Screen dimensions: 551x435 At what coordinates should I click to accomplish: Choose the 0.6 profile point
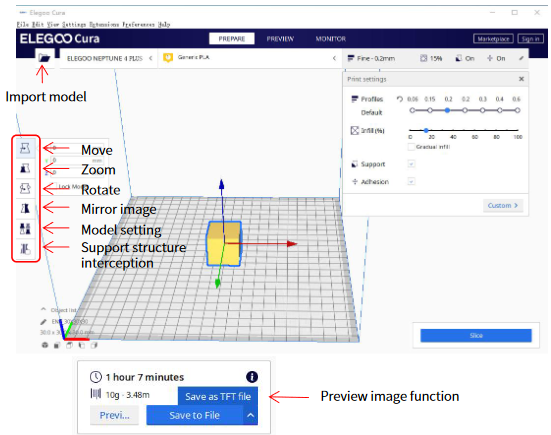tap(517, 110)
